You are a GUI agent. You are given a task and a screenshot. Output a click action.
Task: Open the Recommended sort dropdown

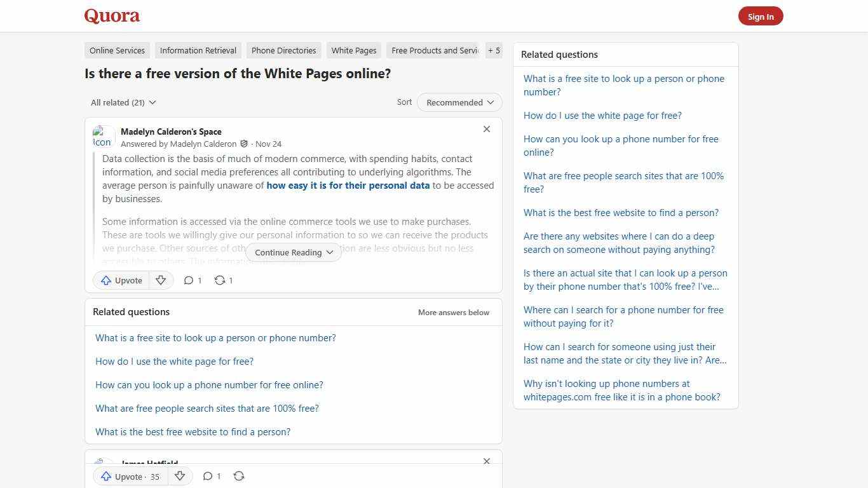tap(459, 102)
